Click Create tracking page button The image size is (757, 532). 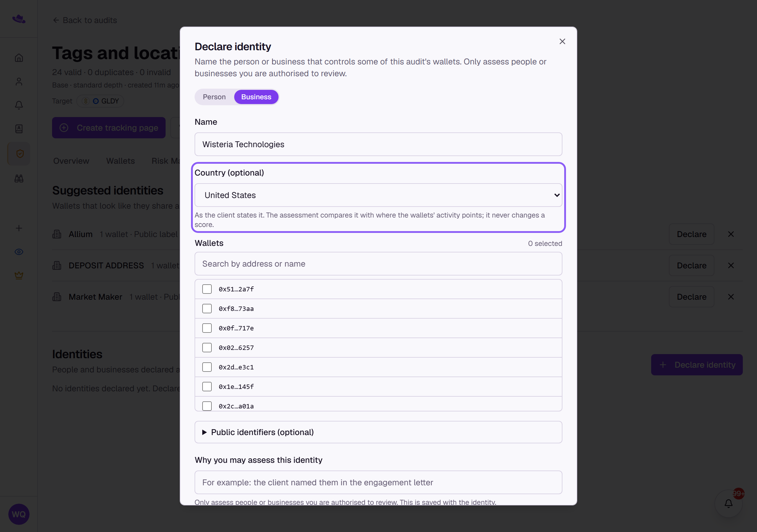point(109,128)
